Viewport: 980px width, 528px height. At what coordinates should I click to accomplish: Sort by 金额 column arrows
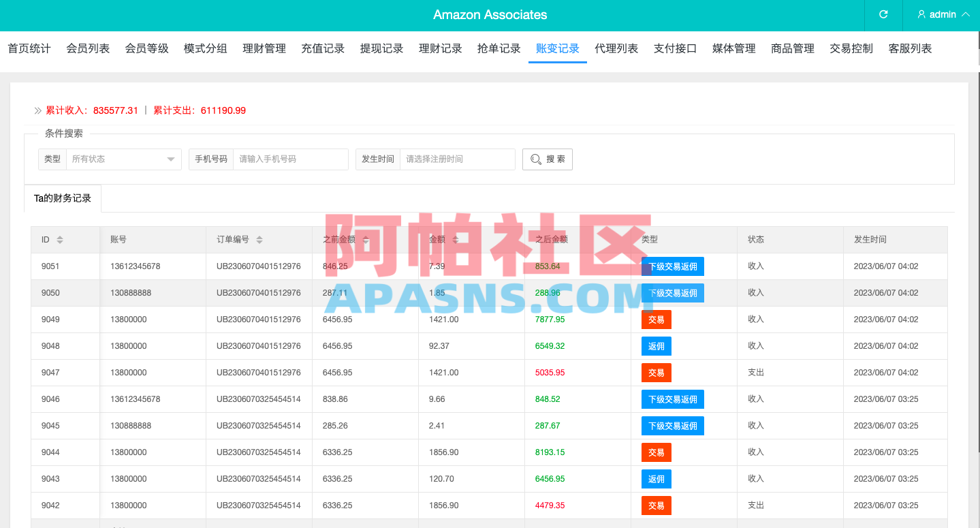tap(456, 240)
